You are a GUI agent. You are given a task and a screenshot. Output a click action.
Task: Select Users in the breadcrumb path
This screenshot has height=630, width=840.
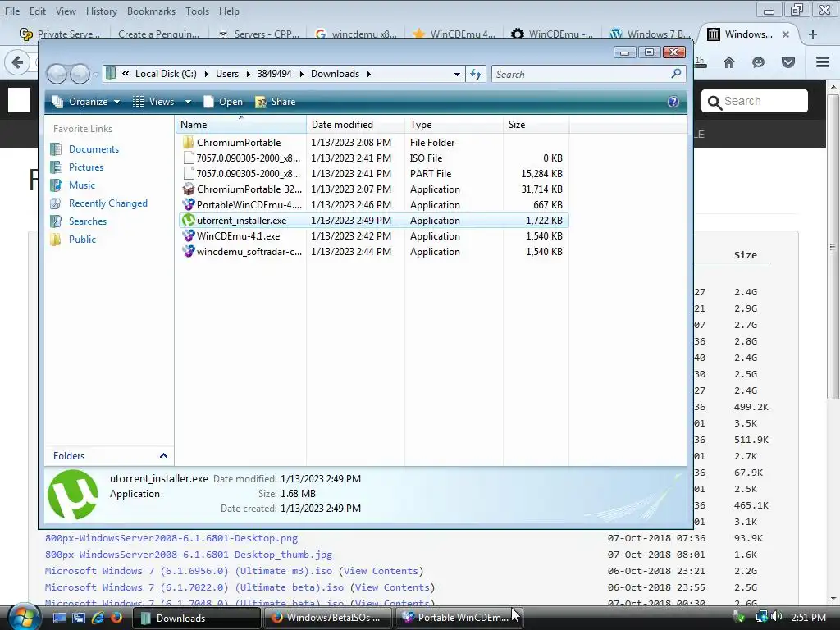pyautogui.click(x=227, y=74)
